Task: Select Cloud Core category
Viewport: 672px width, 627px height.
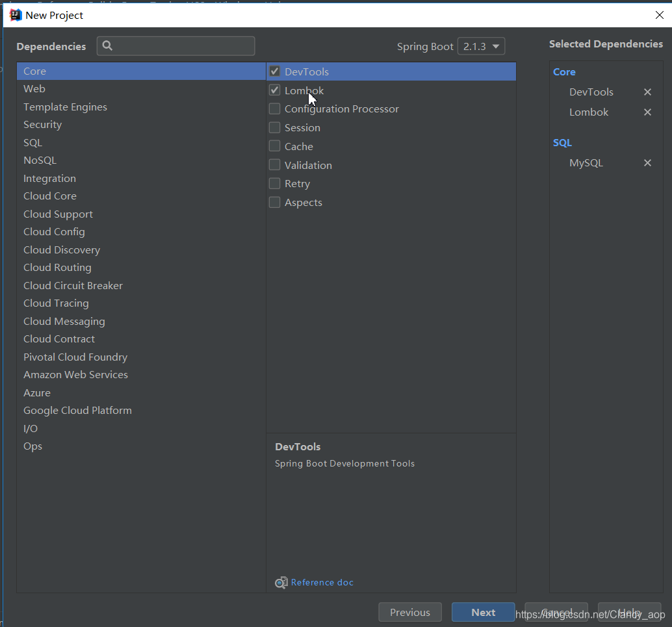Action: [142, 196]
